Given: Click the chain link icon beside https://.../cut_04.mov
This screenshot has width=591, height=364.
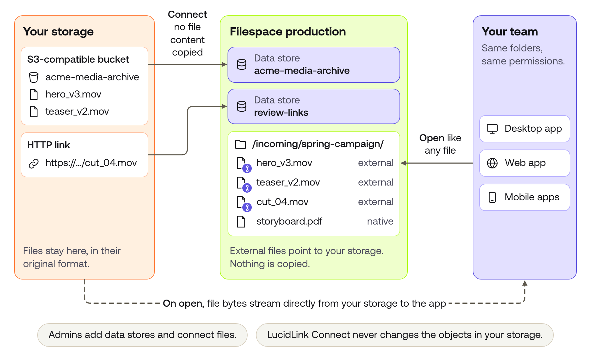Looking at the screenshot, I should [x=34, y=163].
